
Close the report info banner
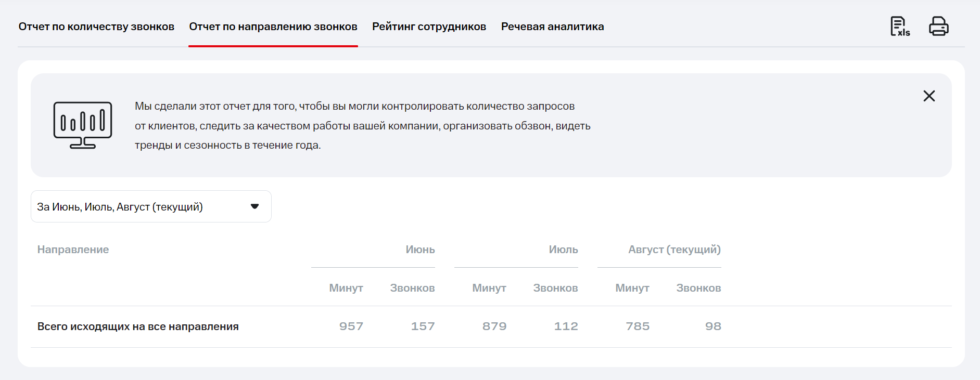point(929,96)
